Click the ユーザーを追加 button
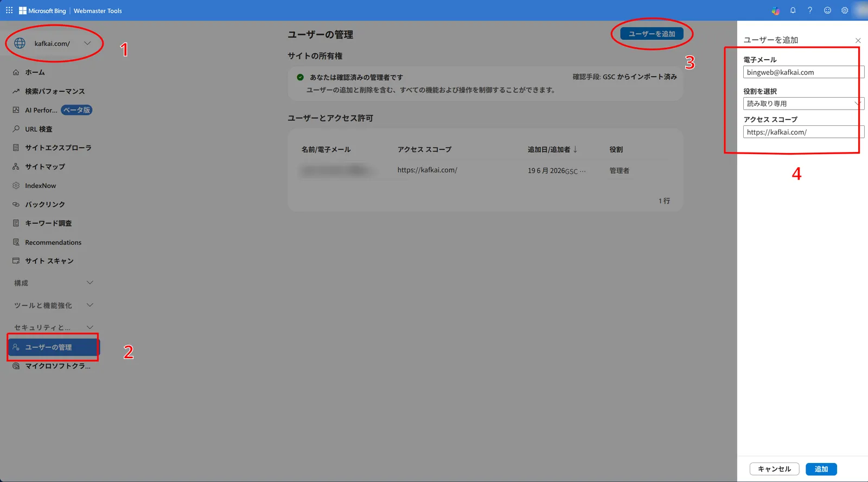The width and height of the screenshot is (868, 482). point(652,34)
